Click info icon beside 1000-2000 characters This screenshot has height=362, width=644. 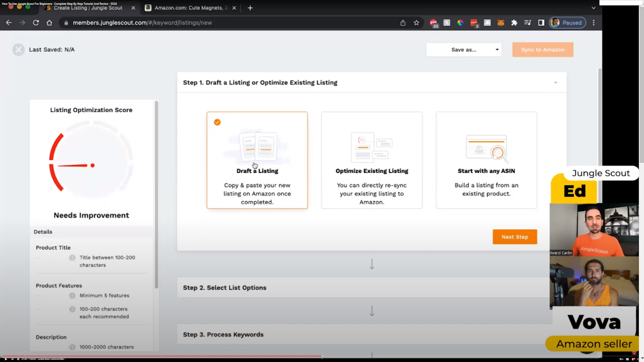[x=72, y=347]
